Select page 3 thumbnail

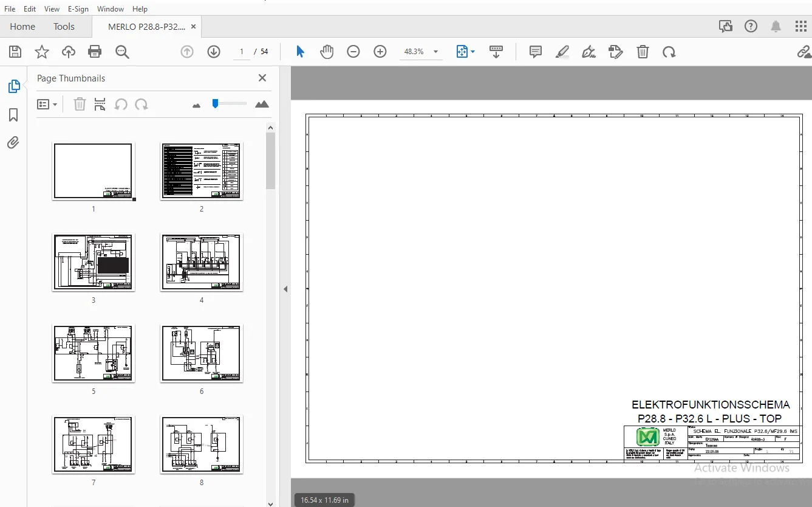click(x=92, y=262)
